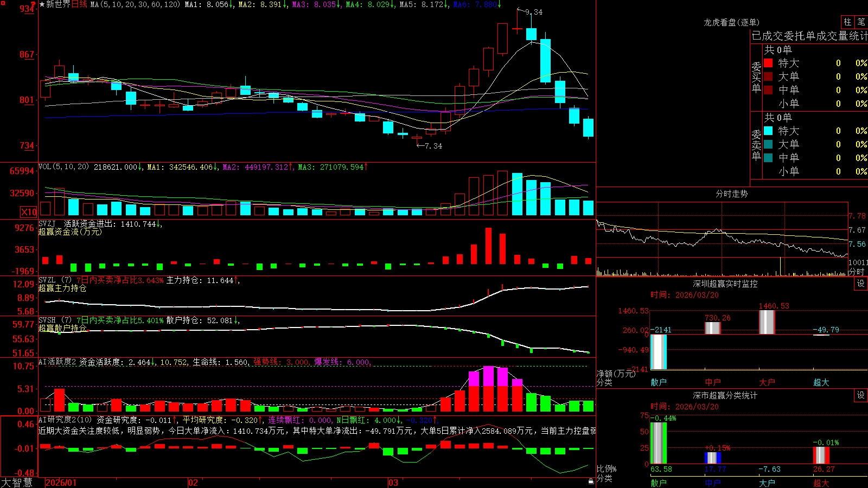The height and width of the screenshot is (488, 868).
Task: Switch 龙虎看盘 to 笔 tick view
Action: tap(861, 22)
